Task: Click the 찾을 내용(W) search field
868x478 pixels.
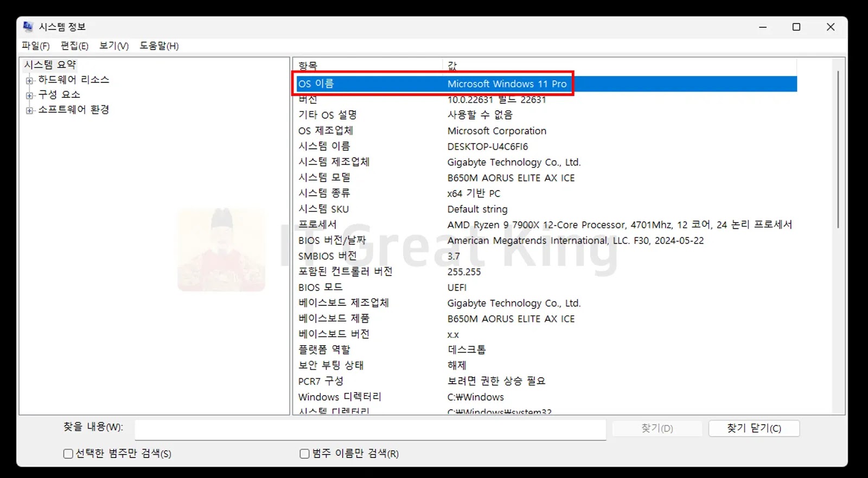Action: [x=370, y=429]
